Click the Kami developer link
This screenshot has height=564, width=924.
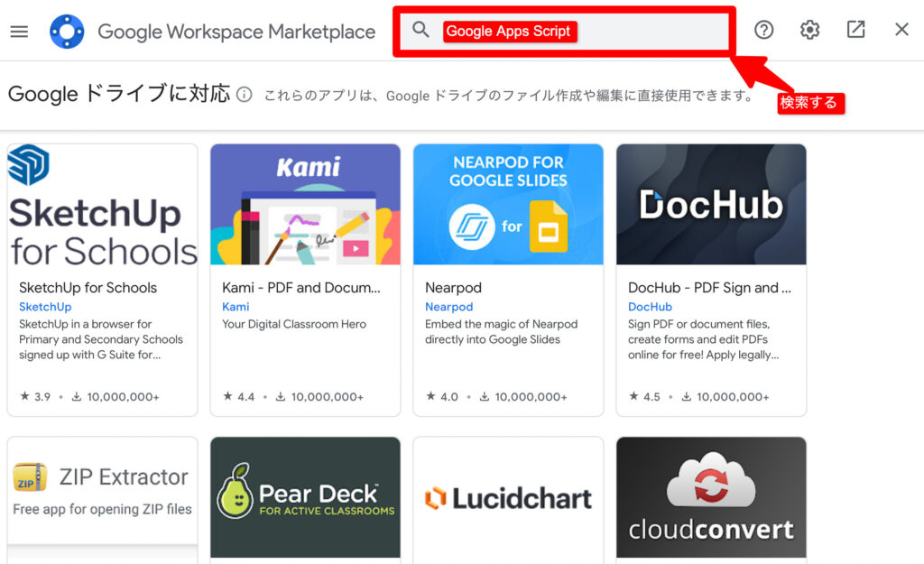point(236,307)
